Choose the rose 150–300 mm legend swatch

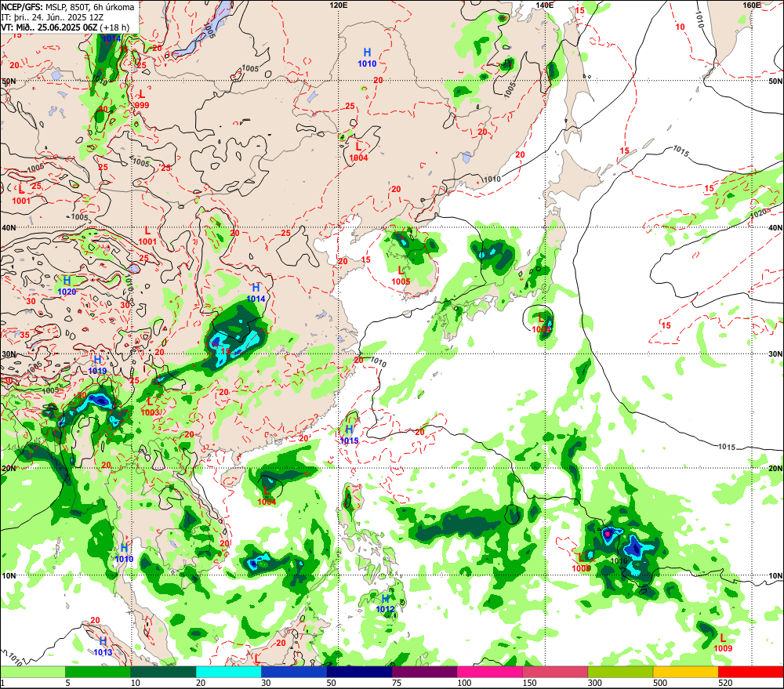(x=555, y=672)
